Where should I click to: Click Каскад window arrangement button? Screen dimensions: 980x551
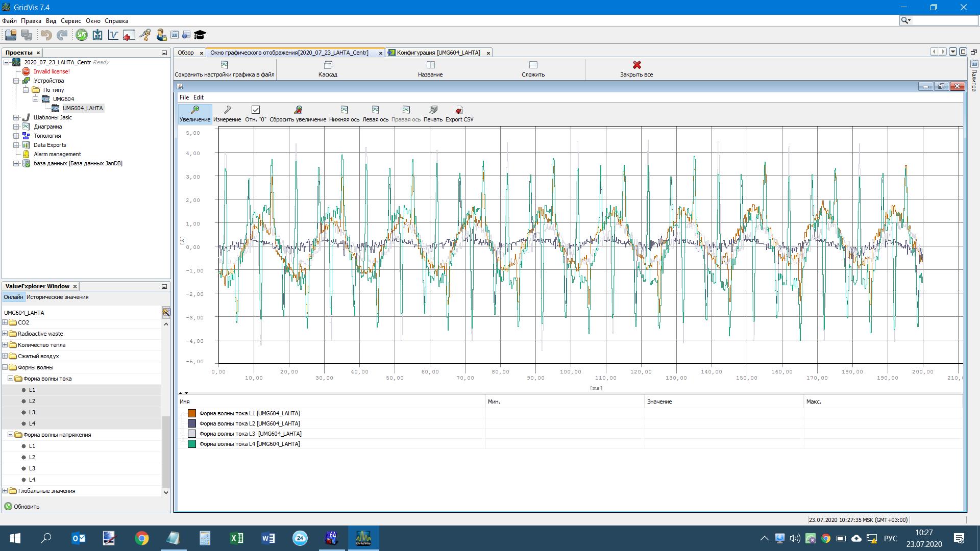click(328, 68)
